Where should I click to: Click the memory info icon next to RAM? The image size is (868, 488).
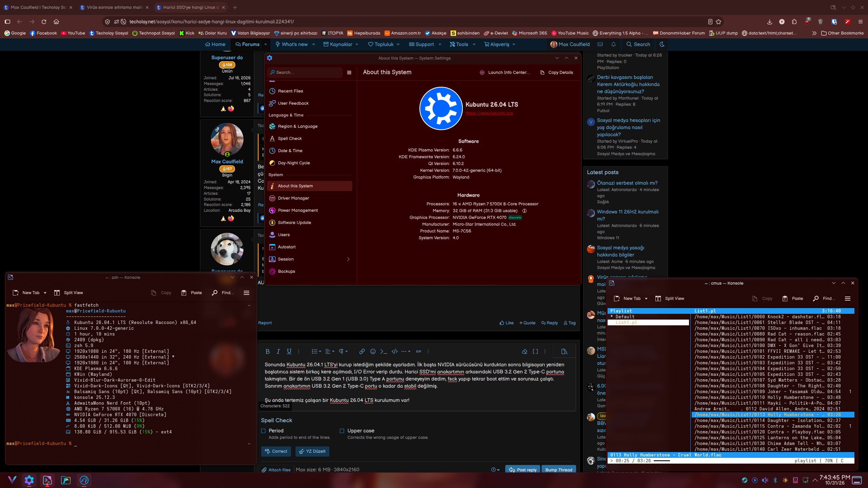(x=525, y=211)
